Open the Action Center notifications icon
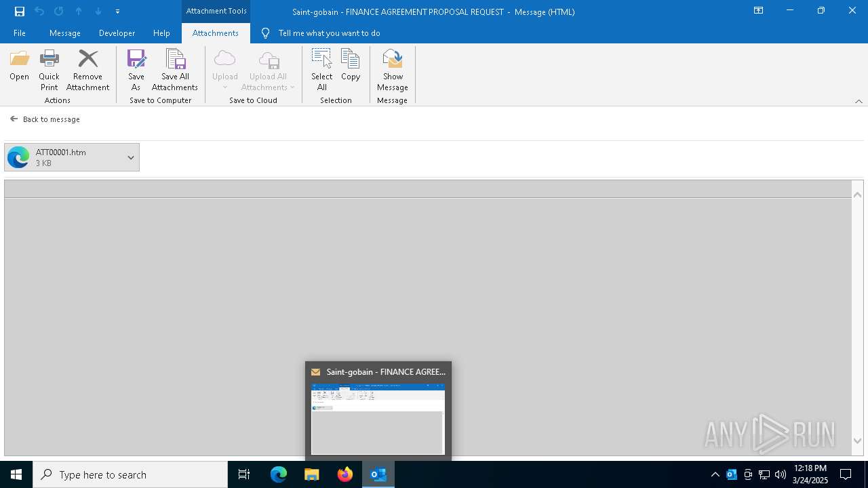Image resolution: width=868 pixels, height=488 pixels. tap(846, 474)
